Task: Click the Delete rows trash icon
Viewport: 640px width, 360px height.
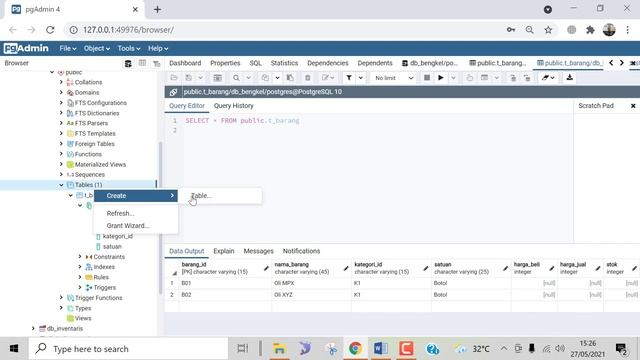Action: (308, 78)
